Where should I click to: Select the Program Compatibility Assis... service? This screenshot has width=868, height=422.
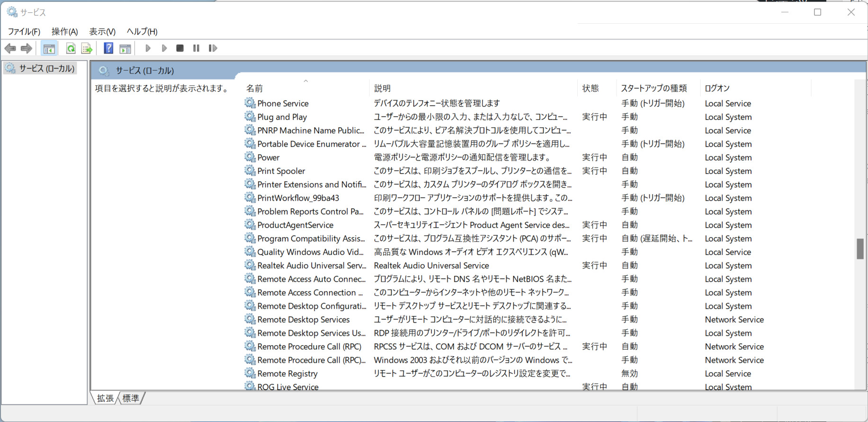point(311,238)
